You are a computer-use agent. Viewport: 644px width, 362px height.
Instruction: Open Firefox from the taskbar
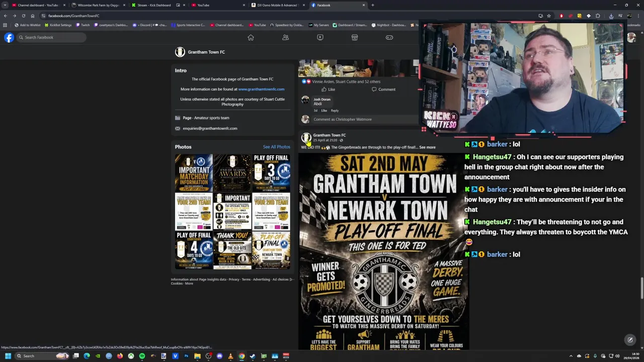click(x=120, y=356)
